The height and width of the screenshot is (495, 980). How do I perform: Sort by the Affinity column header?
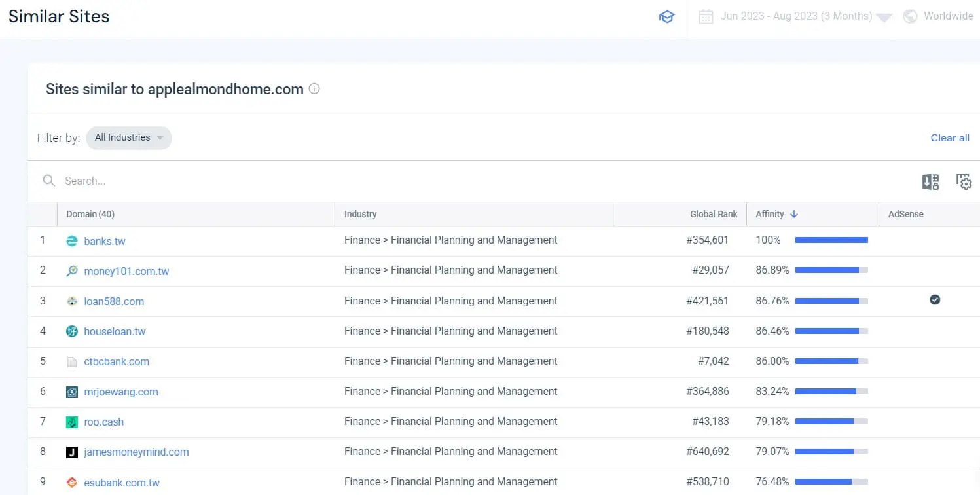(x=770, y=214)
